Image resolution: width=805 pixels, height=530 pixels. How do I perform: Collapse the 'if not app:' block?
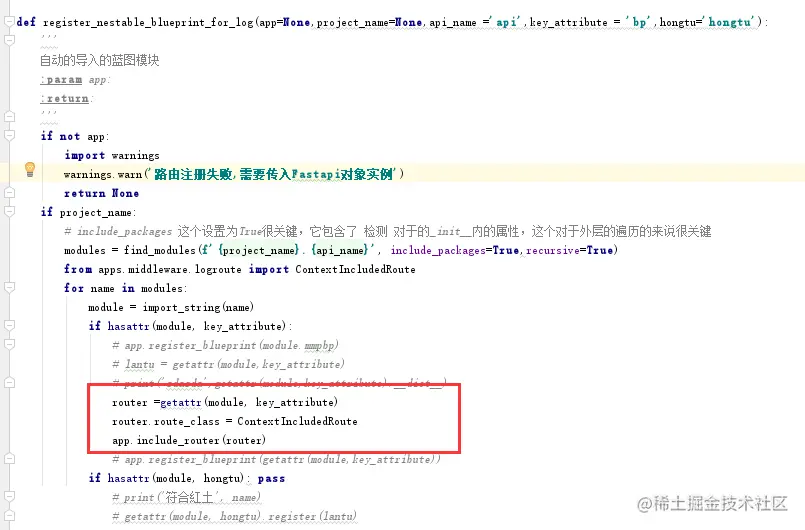(x=9, y=136)
